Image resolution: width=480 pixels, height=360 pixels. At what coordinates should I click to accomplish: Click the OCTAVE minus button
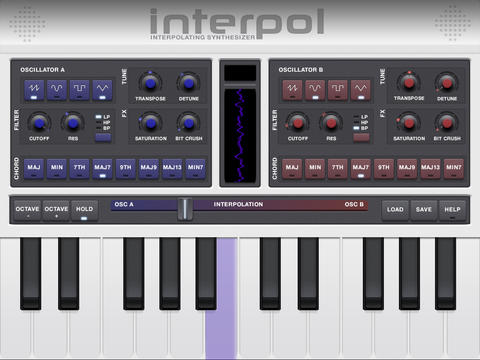(x=27, y=211)
